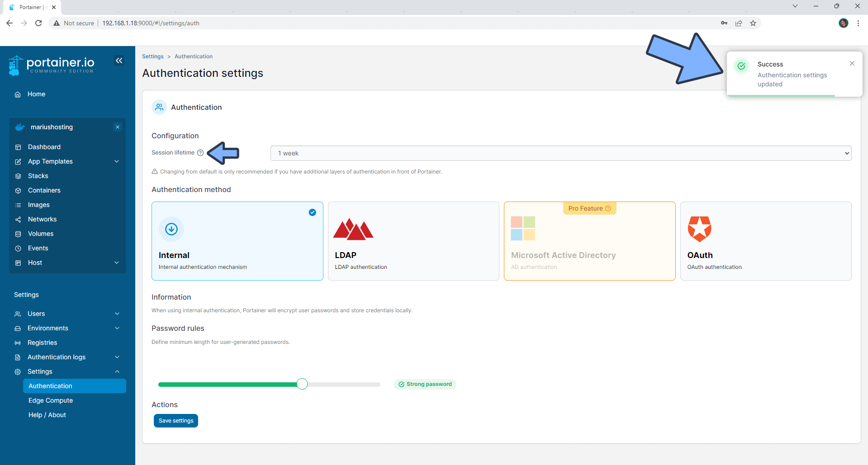Click the Settings gear icon in sidebar

click(x=18, y=372)
